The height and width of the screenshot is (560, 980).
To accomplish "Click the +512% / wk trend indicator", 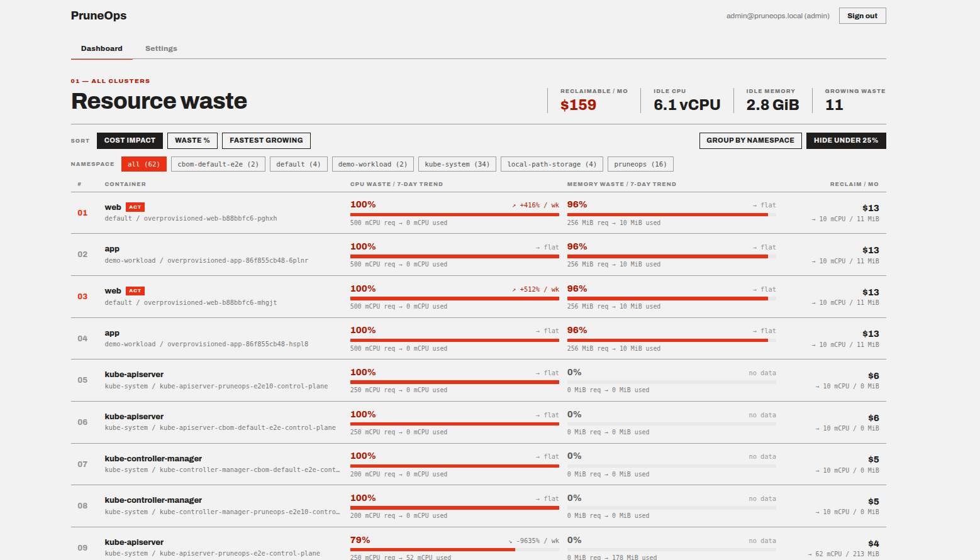I will click(x=535, y=289).
